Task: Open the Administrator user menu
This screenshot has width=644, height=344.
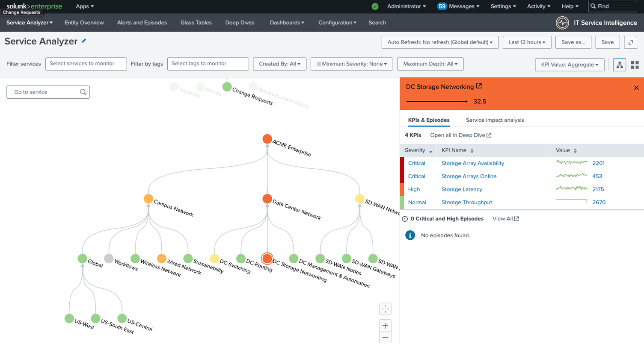Action: (407, 6)
